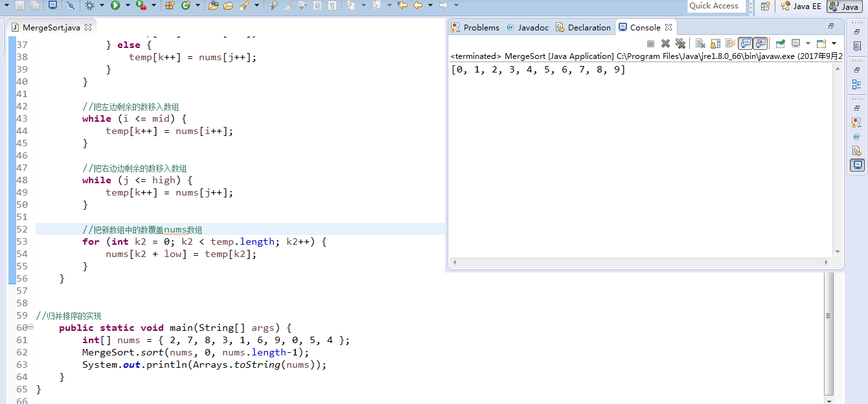Toggle Pin Console
Viewport: 868px width, 404px height.
click(781, 43)
